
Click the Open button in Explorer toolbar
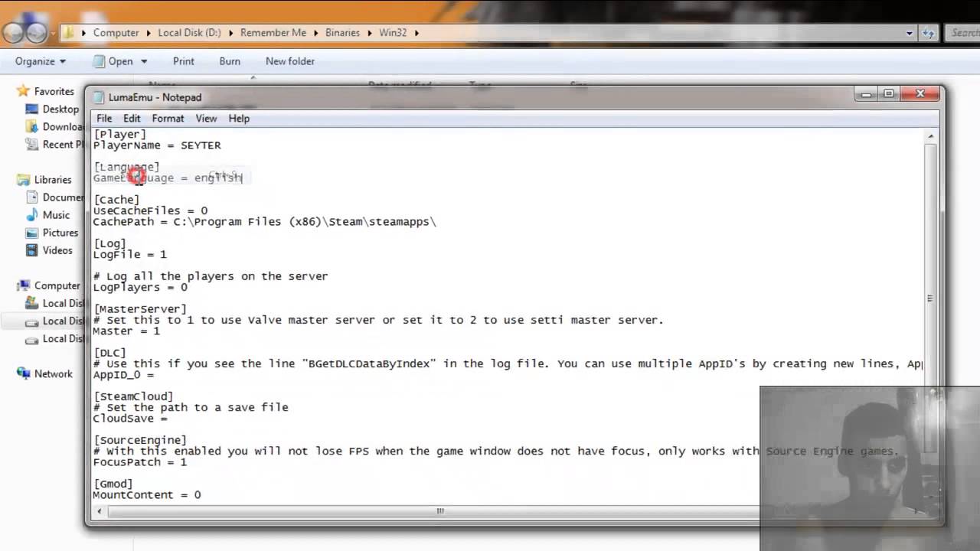click(x=113, y=61)
